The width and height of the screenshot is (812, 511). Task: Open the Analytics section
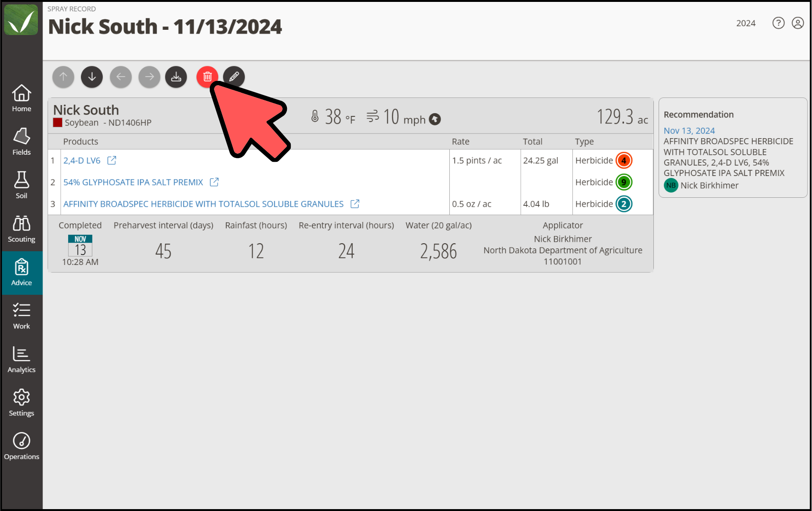22,360
